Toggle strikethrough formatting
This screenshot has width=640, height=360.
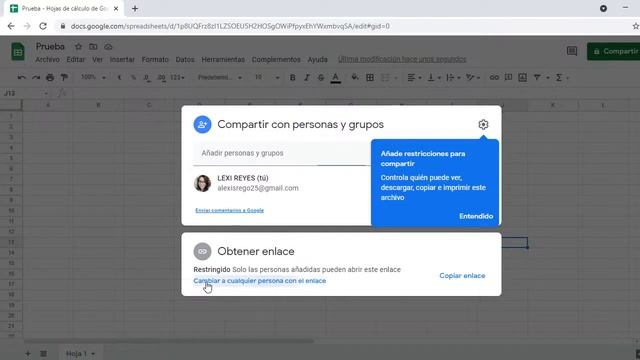click(x=321, y=78)
